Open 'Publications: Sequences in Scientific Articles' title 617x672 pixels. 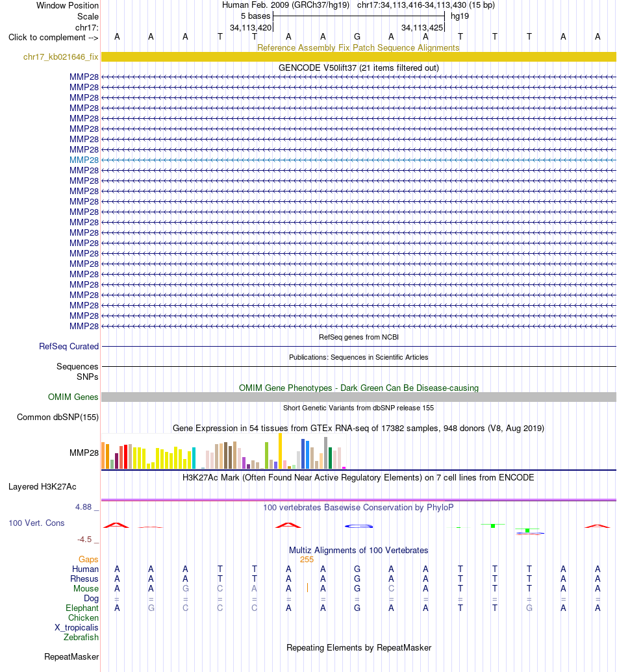[359, 357]
